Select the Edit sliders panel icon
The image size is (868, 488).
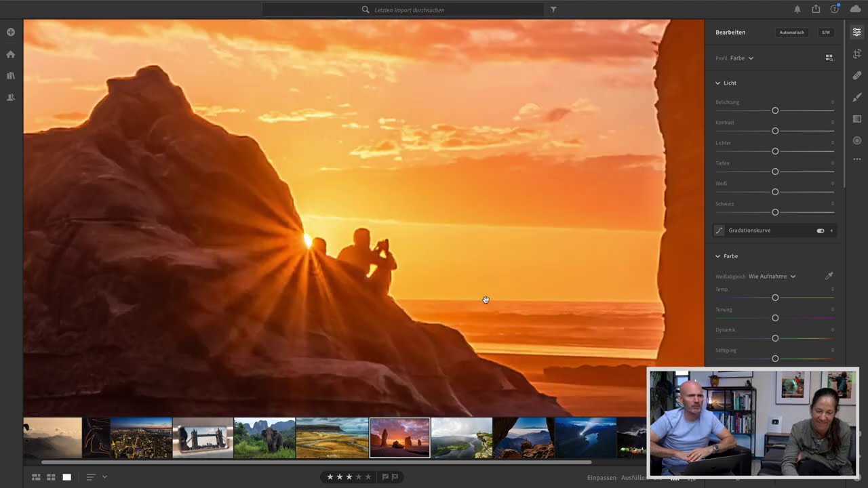857,33
